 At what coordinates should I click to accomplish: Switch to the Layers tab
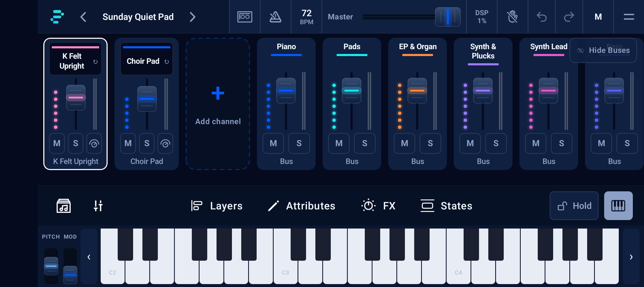(x=217, y=206)
